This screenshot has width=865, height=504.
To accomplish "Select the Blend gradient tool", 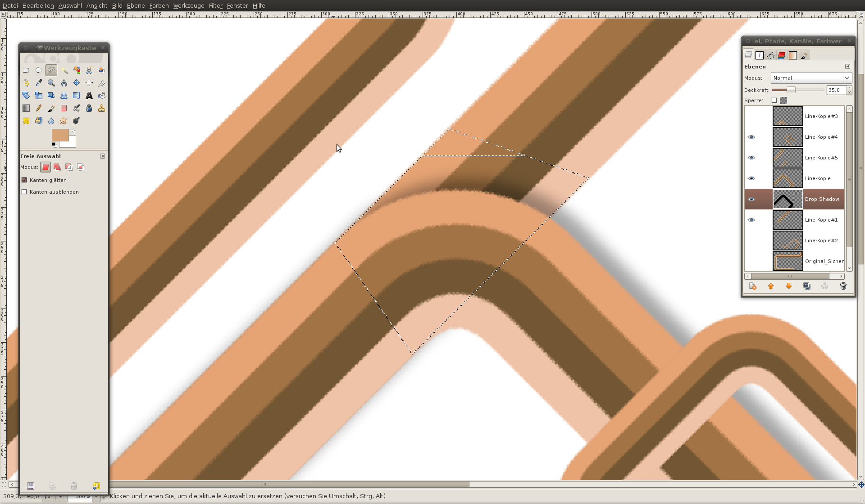I will (26, 108).
